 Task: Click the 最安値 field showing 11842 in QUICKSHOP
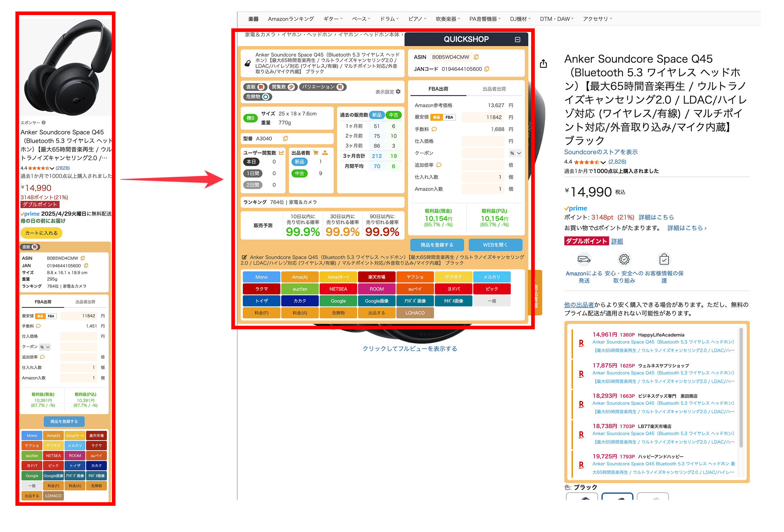click(483, 117)
